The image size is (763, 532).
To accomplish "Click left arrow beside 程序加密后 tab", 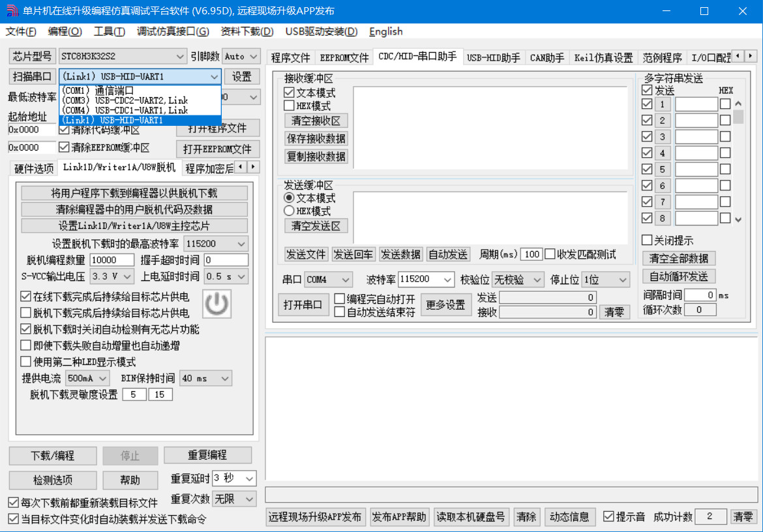I will (x=241, y=168).
